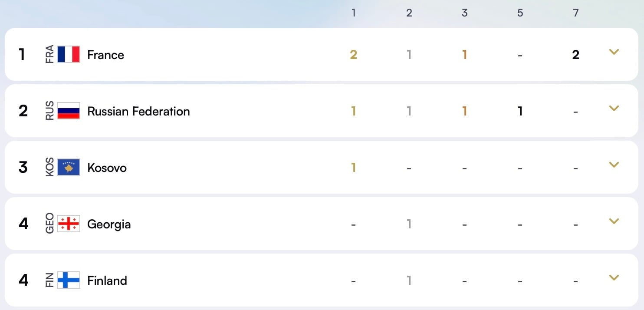
Task: Expand the Russian Federation row details
Action: pyautogui.click(x=614, y=109)
